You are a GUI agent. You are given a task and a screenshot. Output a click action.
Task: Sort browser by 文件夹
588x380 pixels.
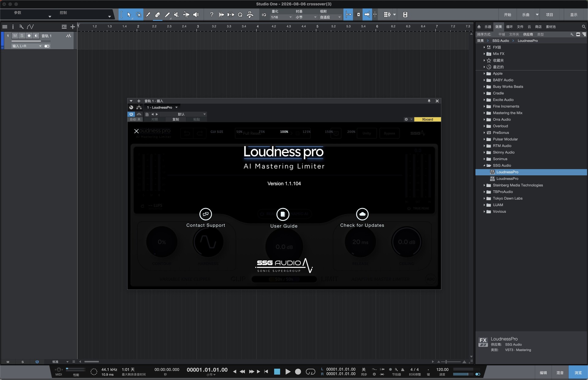pyautogui.click(x=514, y=34)
